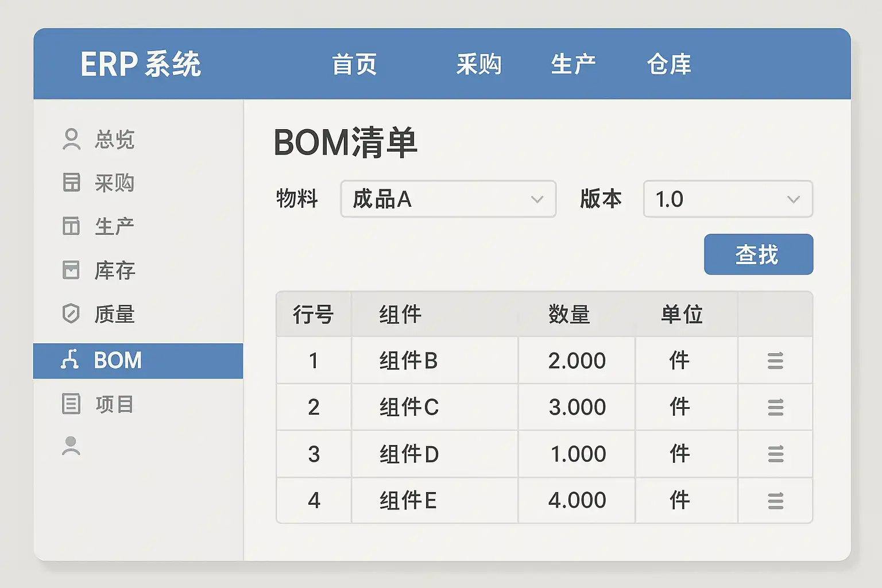Open the 物料 material dropdown showing 成品A

pos(448,199)
